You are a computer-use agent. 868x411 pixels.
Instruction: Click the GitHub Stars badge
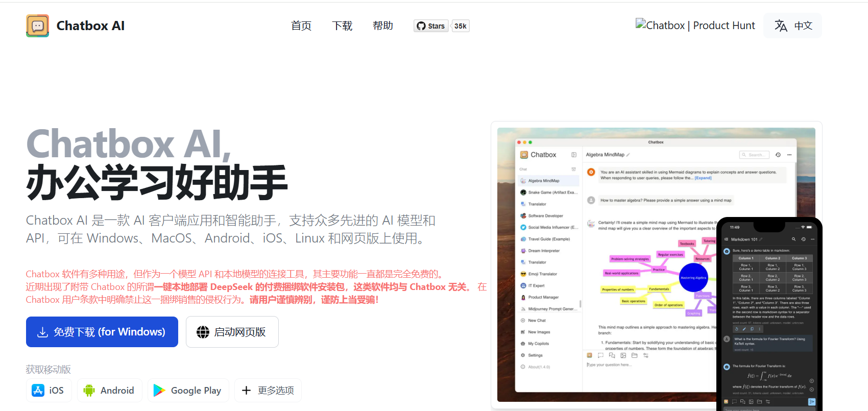431,26
